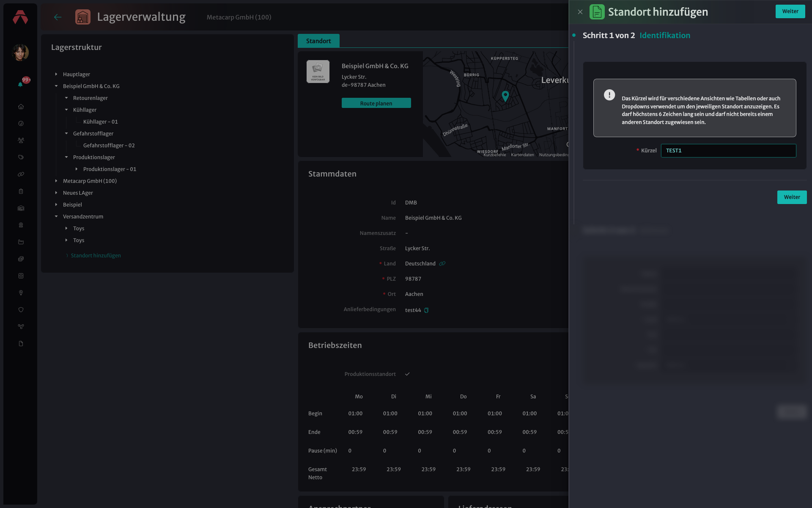Open the storage drawer sidebar icon

(x=21, y=276)
